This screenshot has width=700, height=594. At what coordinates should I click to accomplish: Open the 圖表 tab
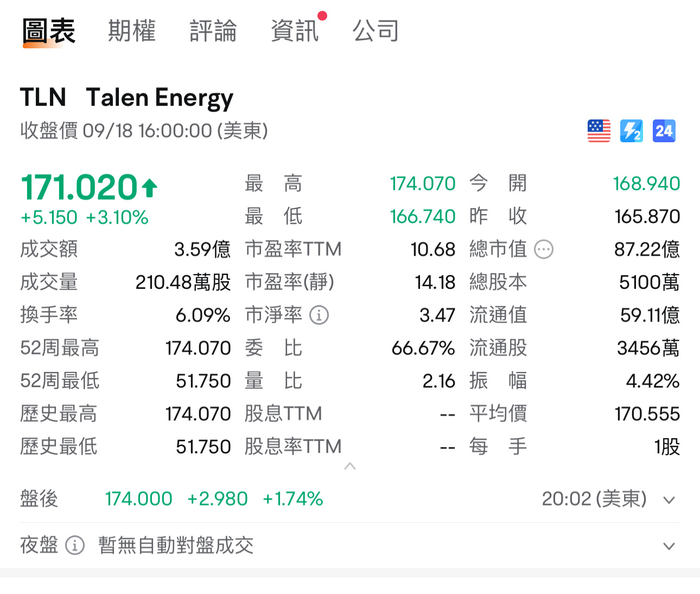click(x=49, y=30)
